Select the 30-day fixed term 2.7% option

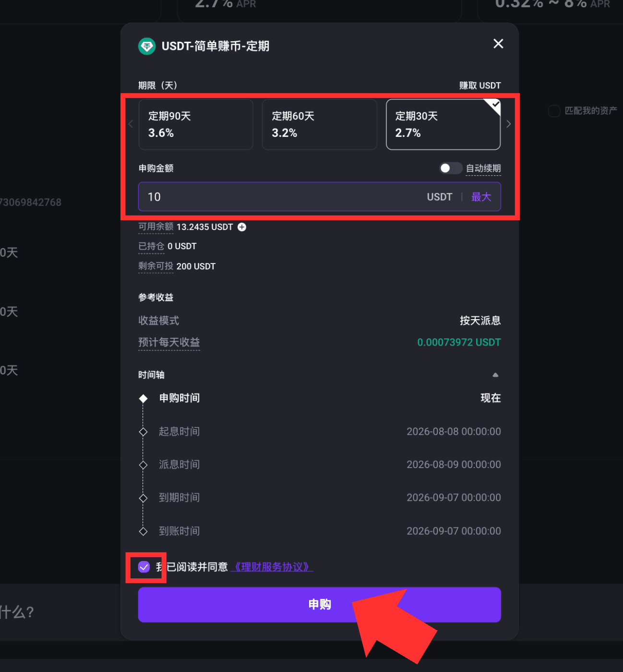tap(443, 124)
